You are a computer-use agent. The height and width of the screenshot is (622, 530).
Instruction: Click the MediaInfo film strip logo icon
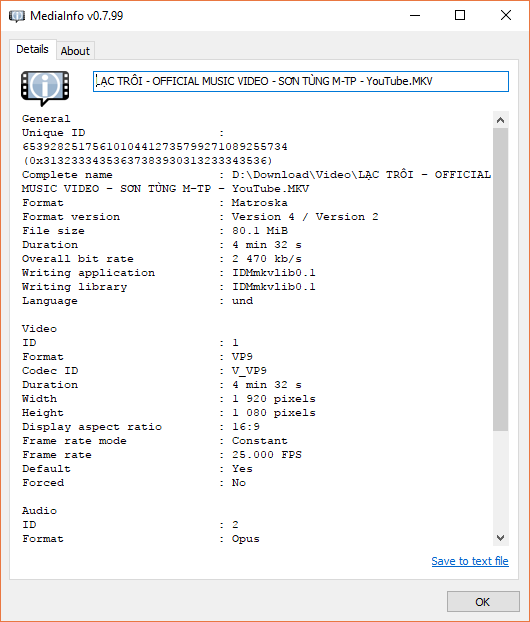pyautogui.click(x=45, y=88)
